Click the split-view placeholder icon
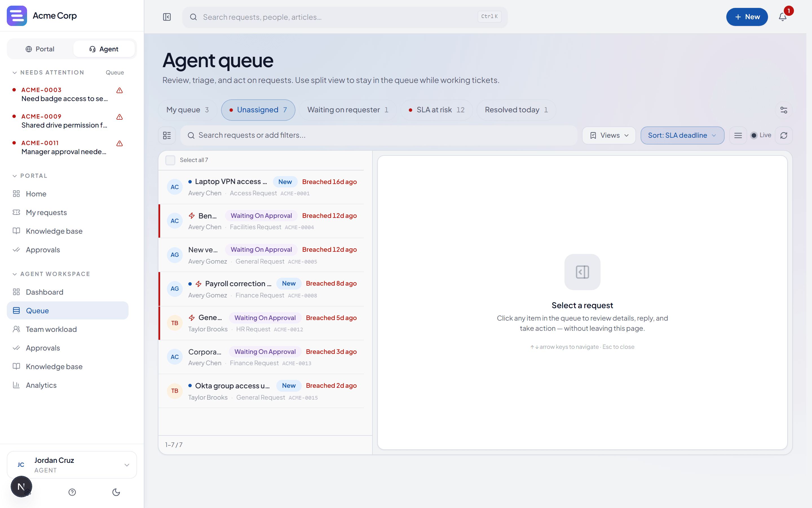 [582, 272]
